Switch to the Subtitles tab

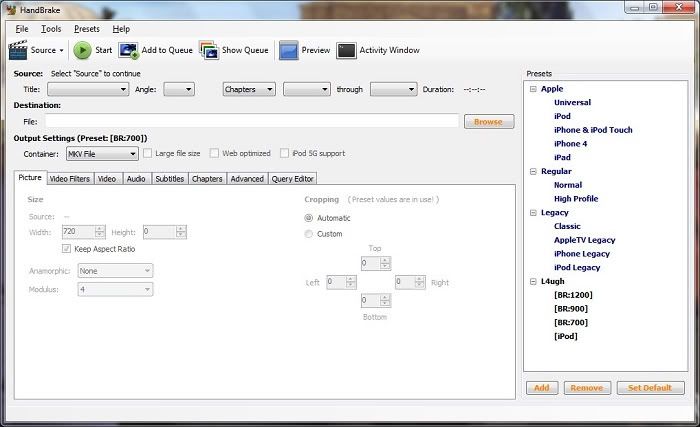(170, 179)
